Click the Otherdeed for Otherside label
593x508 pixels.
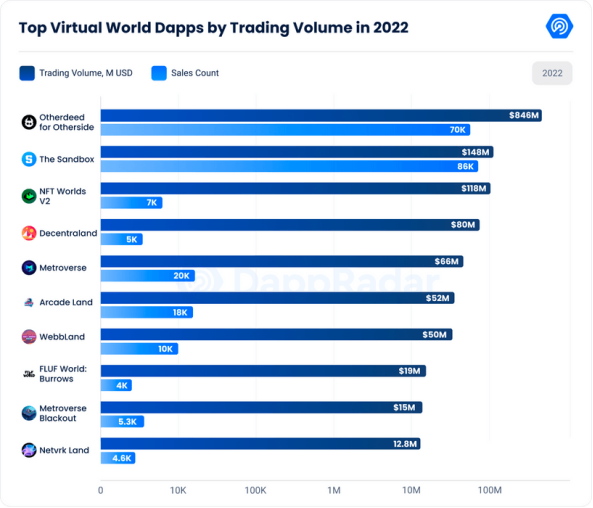click(67, 122)
